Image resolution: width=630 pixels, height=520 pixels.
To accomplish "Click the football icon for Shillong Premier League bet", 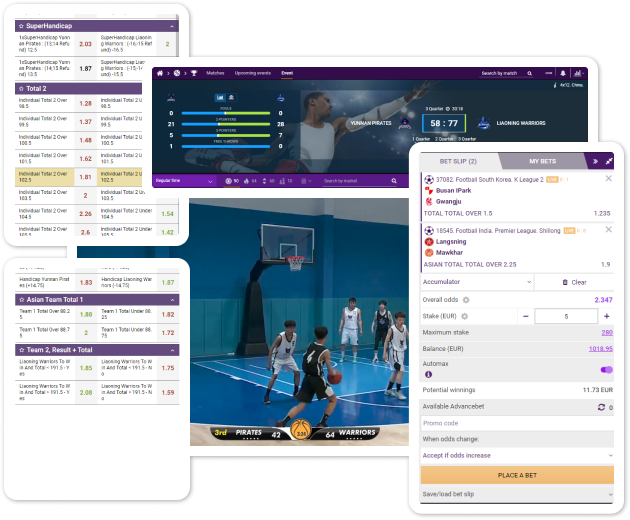I will coord(429,231).
